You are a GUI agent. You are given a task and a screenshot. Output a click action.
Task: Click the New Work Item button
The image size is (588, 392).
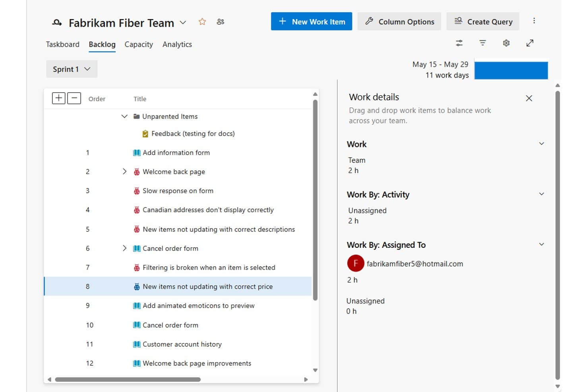pyautogui.click(x=311, y=21)
